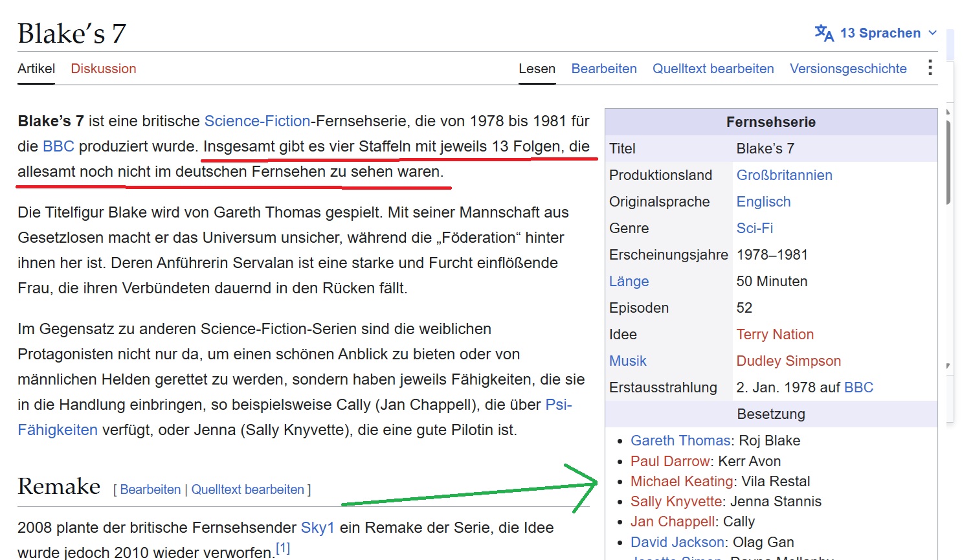The image size is (973, 560).
Task: Click the Originalsprache label
Action: coord(659,201)
